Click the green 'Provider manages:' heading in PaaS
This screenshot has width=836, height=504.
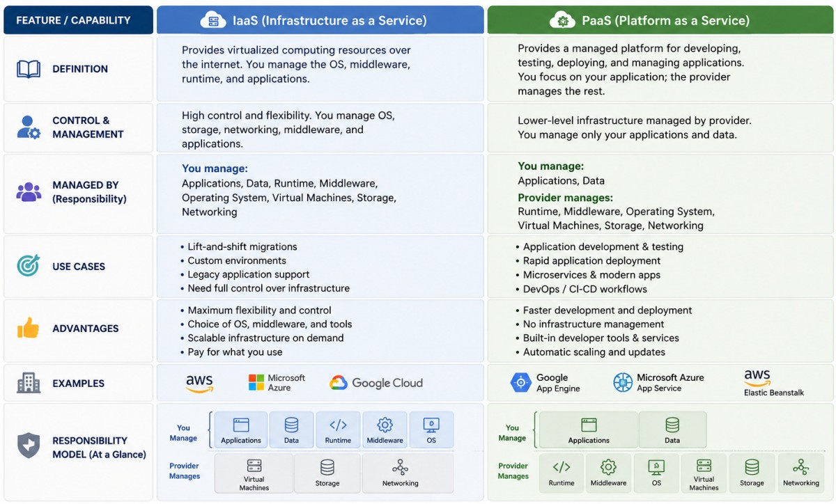pyautogui.click(x=566, y=198)
